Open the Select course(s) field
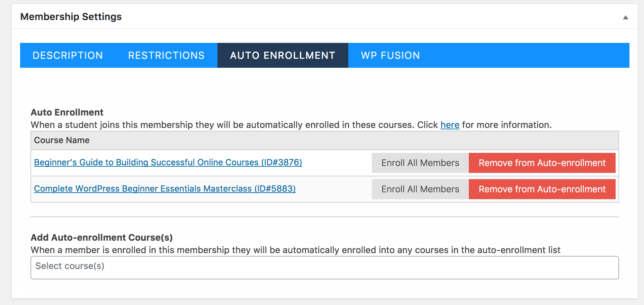Image resolution: width=644 pixels, height=305 pixels. pos(324,267)
